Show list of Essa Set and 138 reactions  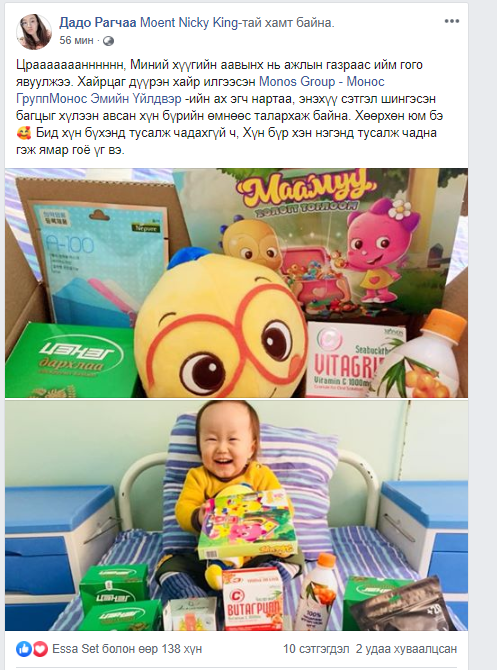coord(127,649)
